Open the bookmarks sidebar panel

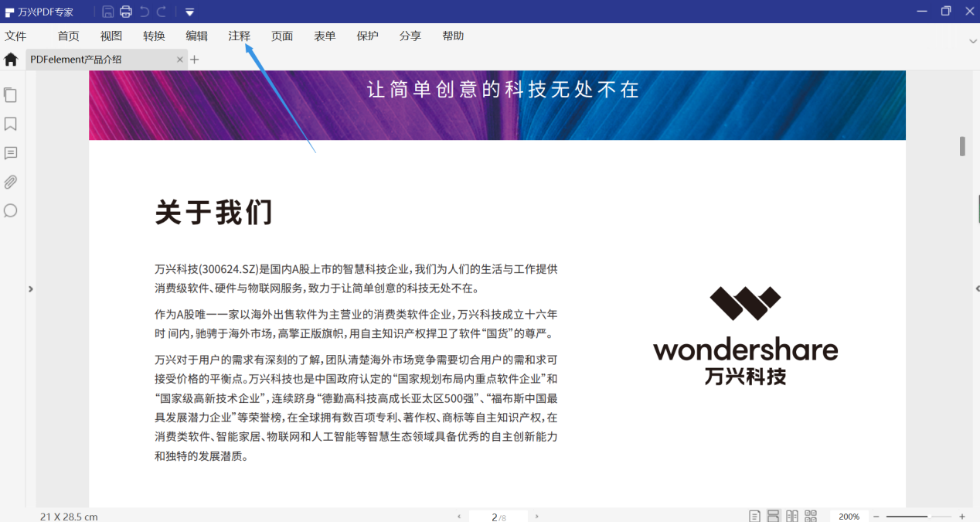point(10,124)
